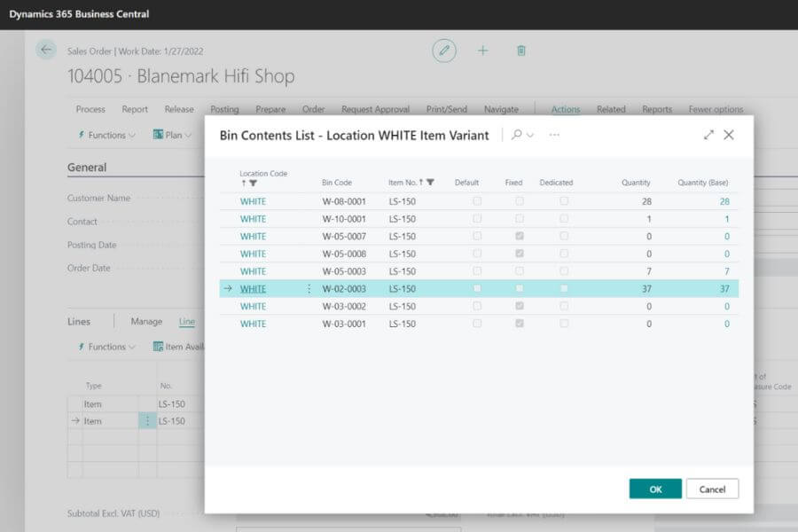Sort by the Bin Code column header
798x532 pixels.
click(337, 183)
